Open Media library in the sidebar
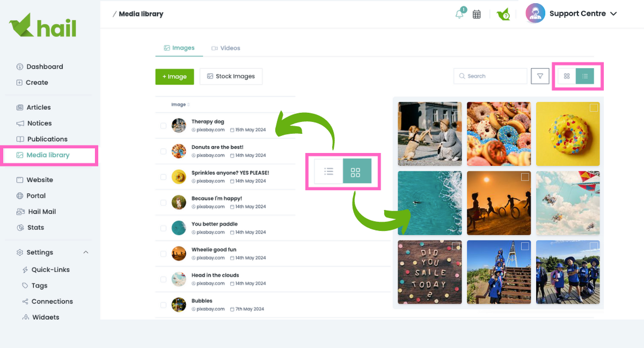The height and width of the screenshot is (348, 644). pos(48,155)
